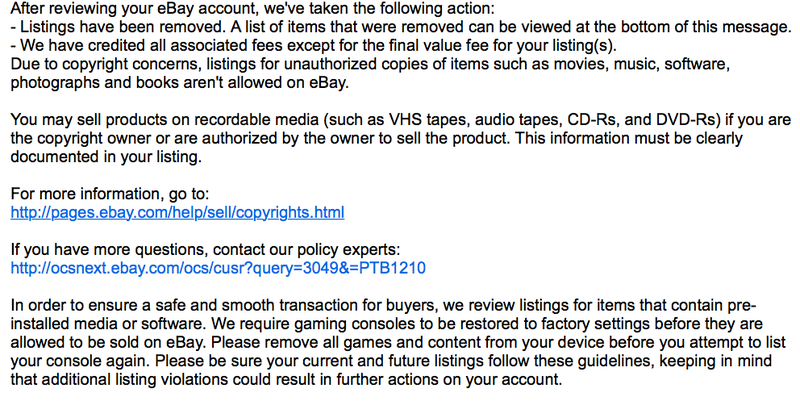Click the line "installed media or software. We require"
This screenshot has width=800, height=401.
[x=386, y=323]
